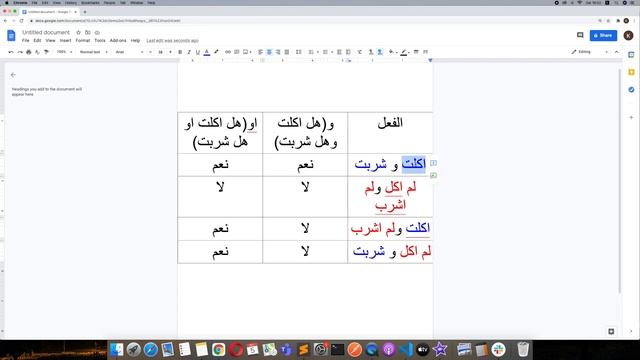Toggle bold formatting
Viewport: 640px width, 360px height.
tap(180, 52)
